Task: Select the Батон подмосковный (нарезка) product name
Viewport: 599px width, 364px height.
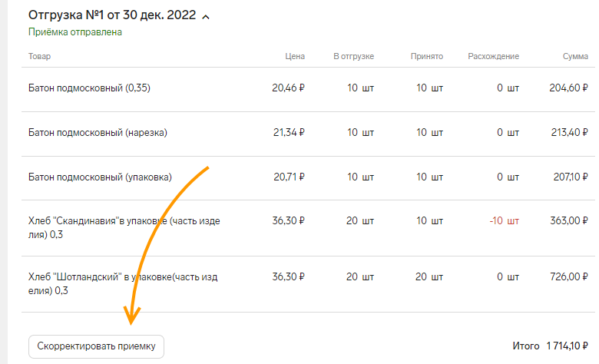Action: (98, 133)
